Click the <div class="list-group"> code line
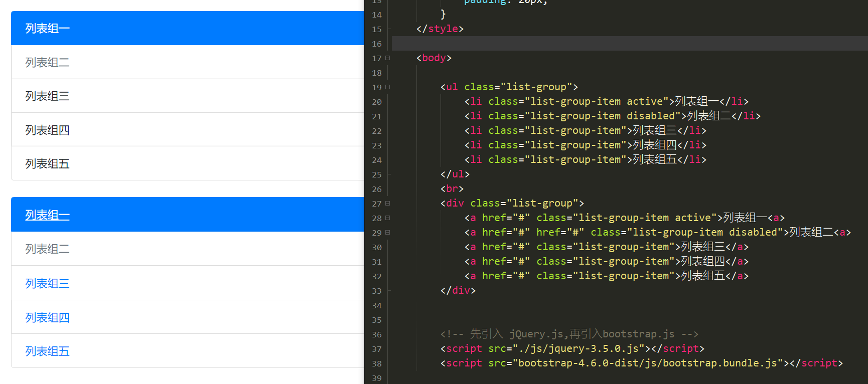 [512, 203]
